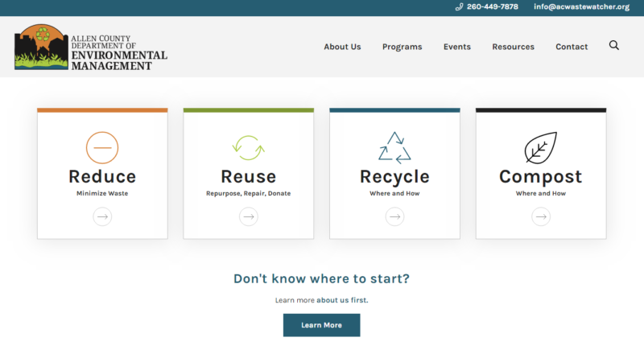The image size is (644, 354).
Task: Click the magnifying glass search icon
Action: tap(614, 46)
